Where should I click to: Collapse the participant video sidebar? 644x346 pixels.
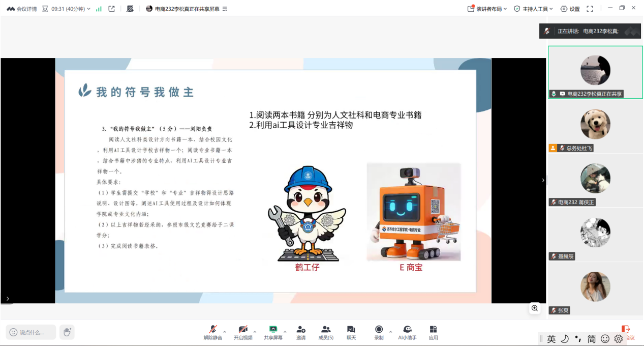click(x=543, y=180)
